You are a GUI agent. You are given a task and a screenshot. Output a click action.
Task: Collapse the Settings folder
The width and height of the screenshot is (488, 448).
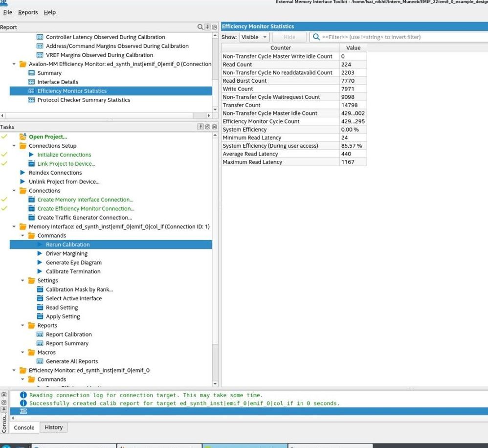pos(22,281)
